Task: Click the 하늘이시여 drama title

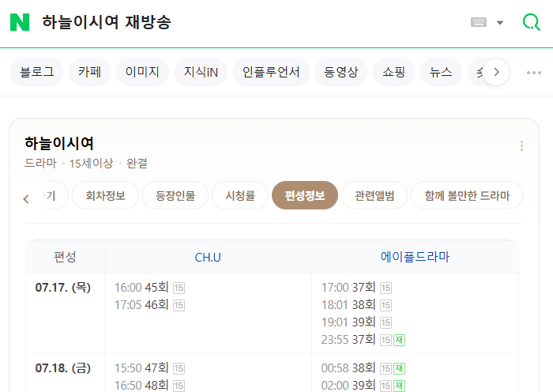Action: point(59,143)
